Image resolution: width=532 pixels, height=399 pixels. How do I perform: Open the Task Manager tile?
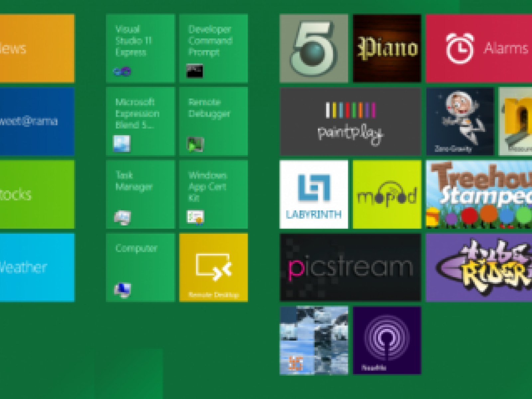pos(140,195)
